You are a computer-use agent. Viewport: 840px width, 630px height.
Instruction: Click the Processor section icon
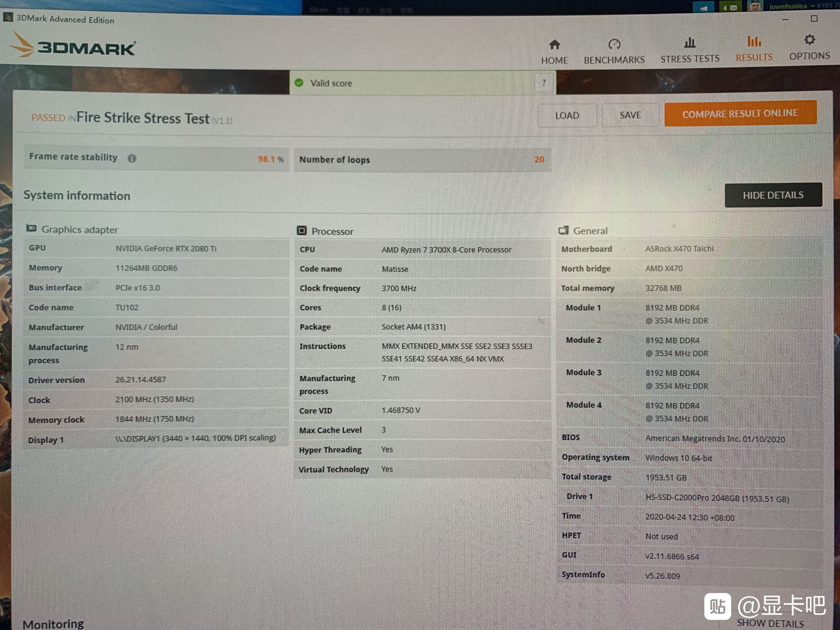click(302, 231)
